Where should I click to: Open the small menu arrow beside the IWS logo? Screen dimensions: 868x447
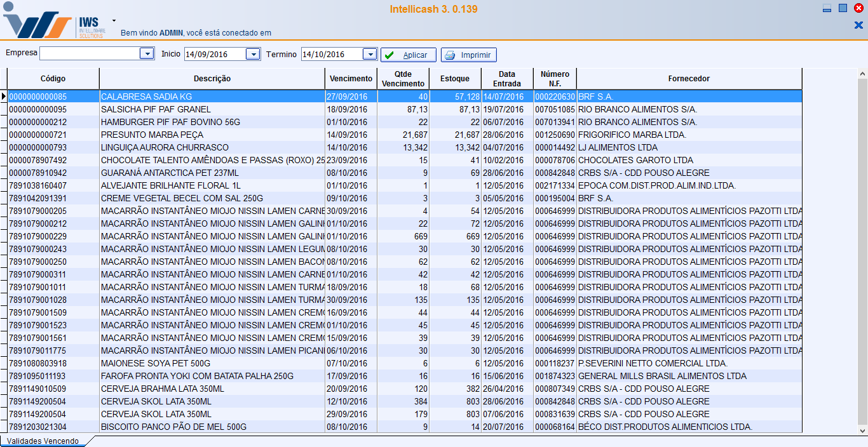[114, 20]
